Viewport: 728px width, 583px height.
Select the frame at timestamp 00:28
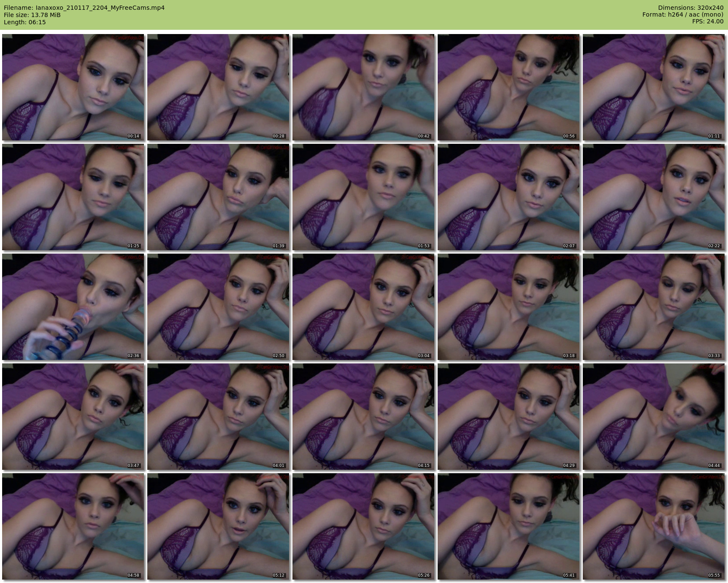click(x=218, y=87)
